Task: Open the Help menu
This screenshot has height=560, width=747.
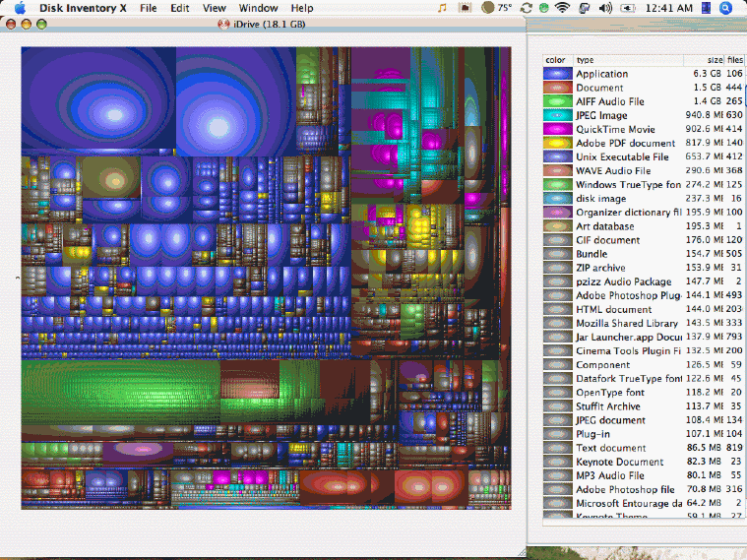Action: 302,8
